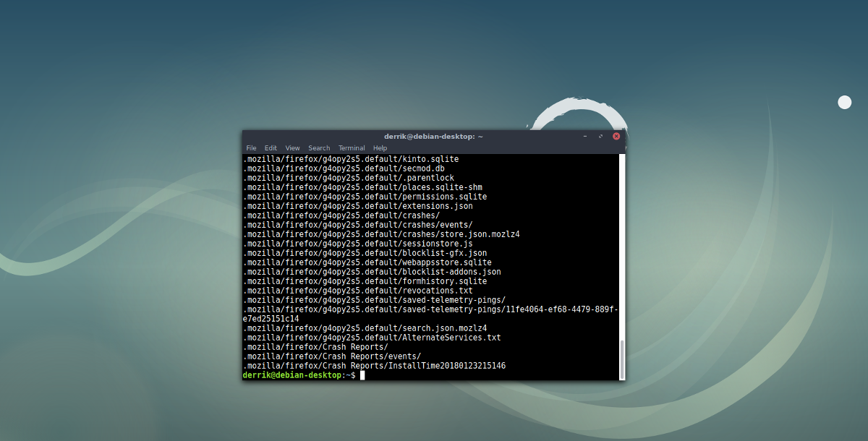This screenshot has width=868, height=441.
Task: Click the .parentlock path line
Action: point(349,178)
